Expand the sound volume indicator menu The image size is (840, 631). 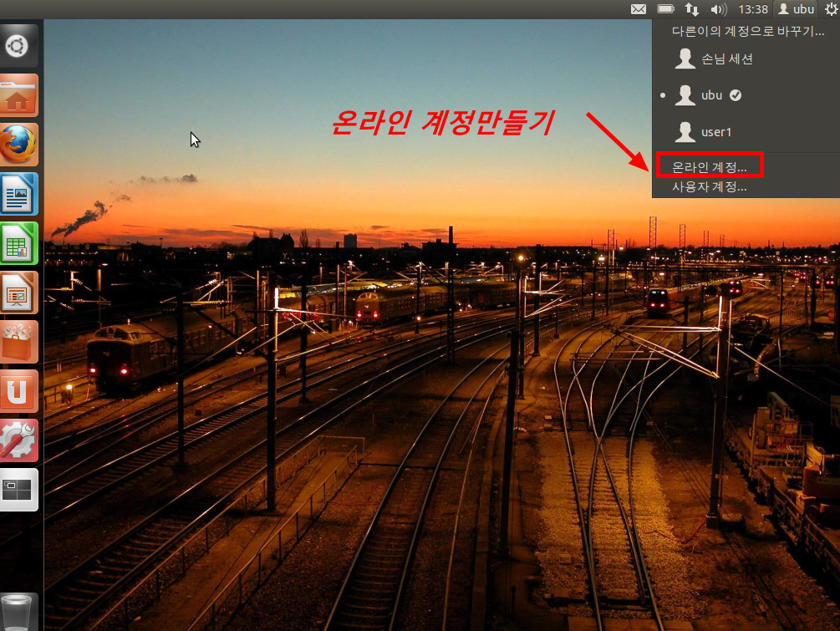718,9
